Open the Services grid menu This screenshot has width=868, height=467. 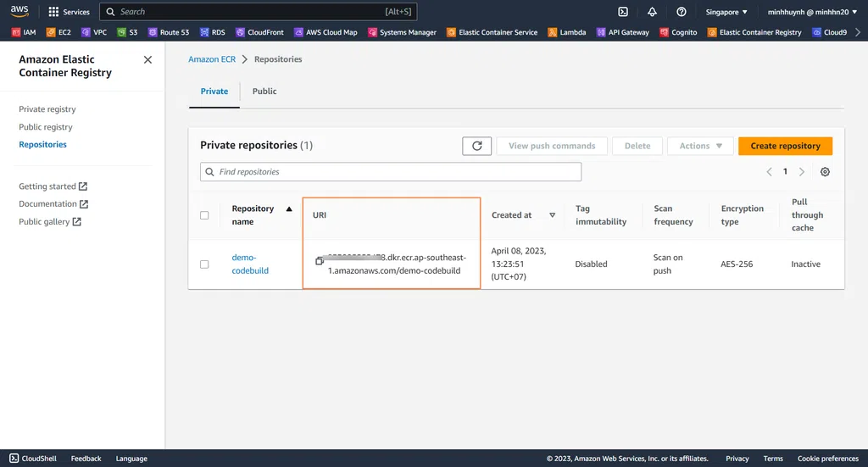(69, 12)
